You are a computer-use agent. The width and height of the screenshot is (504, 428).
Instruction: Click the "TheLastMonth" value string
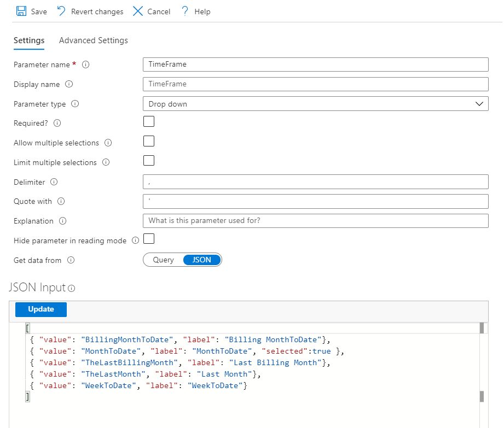[x=113, y=374]
